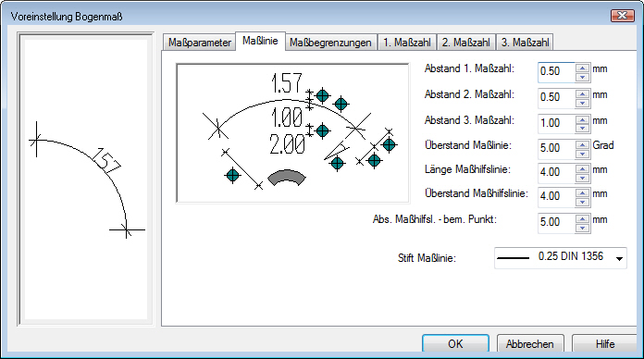Click the Abbrechen button
The image size is (644, 359).
[530, 343]
